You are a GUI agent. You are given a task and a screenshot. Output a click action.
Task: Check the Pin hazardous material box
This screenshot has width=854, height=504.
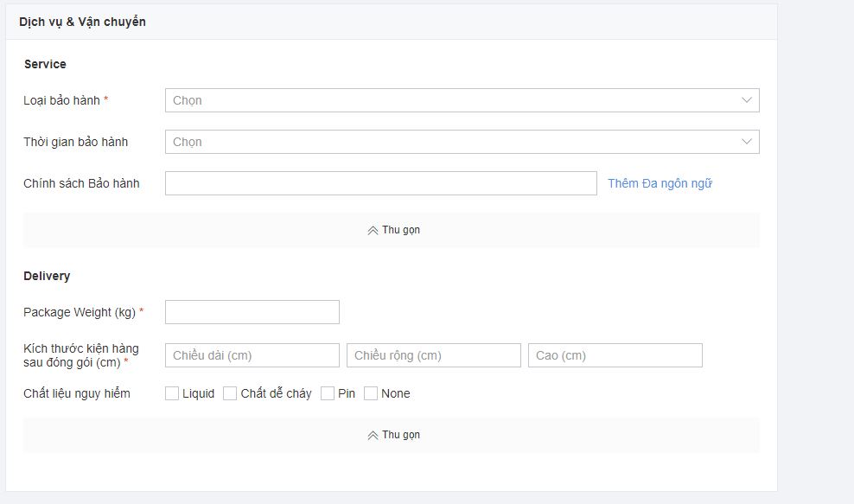pyautogui.click(x=328, y=393)
